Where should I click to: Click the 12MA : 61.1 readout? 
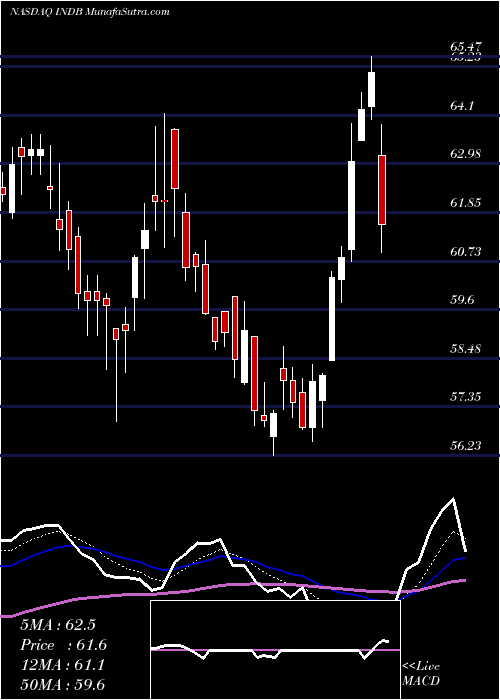tap(62, 665)
